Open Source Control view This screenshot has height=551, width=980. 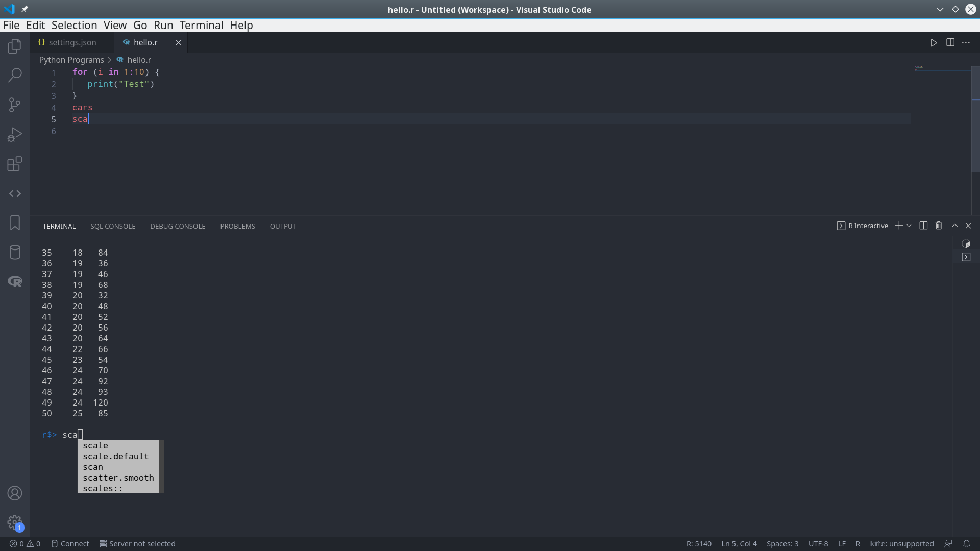tap(15, 105)
